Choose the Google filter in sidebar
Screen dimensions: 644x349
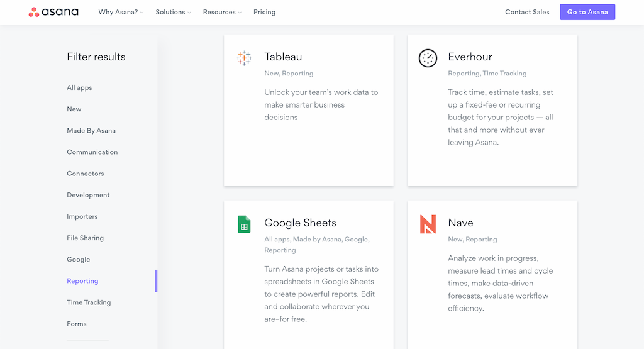tap(79, 260)
